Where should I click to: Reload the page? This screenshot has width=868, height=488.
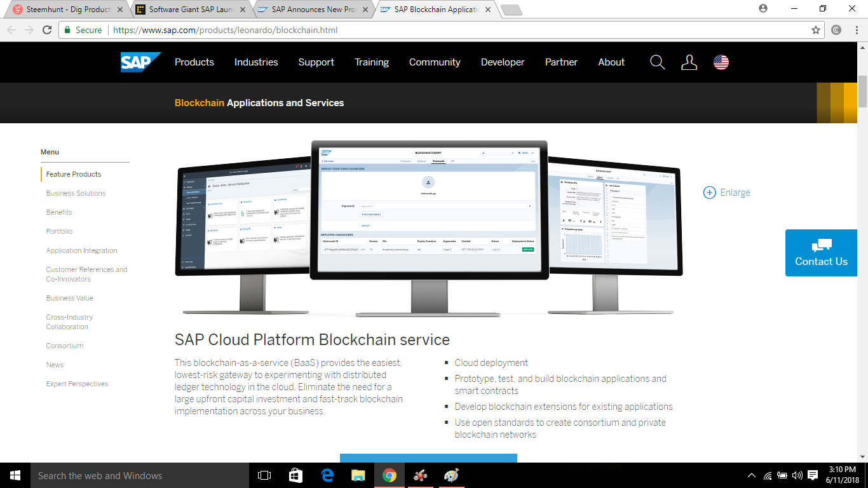(46, 30)
